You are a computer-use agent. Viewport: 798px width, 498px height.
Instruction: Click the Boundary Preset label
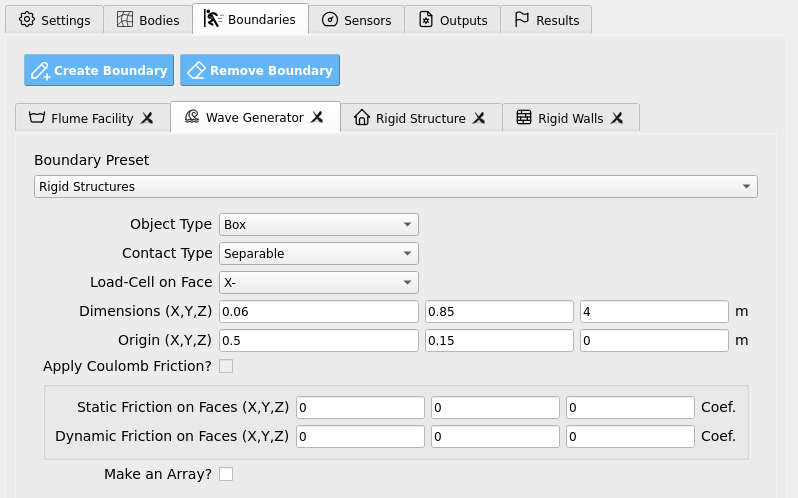[92, 160]
